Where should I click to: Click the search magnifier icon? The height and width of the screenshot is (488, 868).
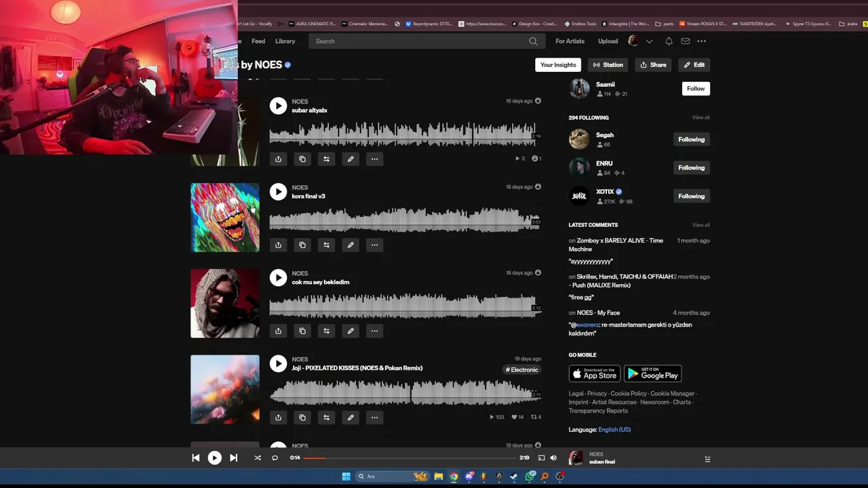pyautogui.click(x=533, y=41)
